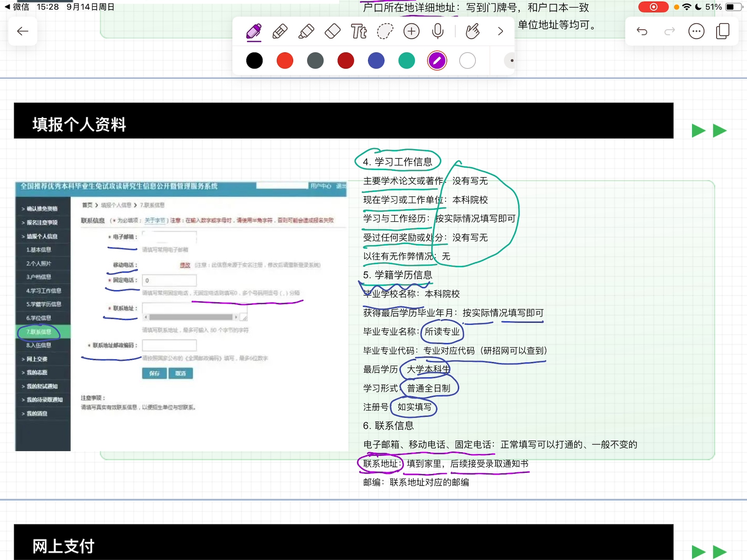Tap the red screen recording indicator

tap(653, 7)
